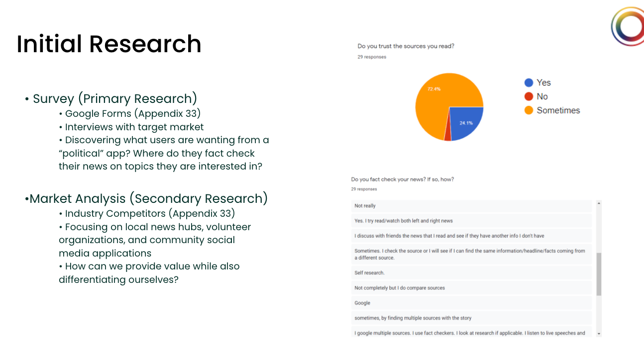Click "Google Forms (Appendix 33)" bullet text
Screen dimensions: 644x350
[x=133, y=114]
